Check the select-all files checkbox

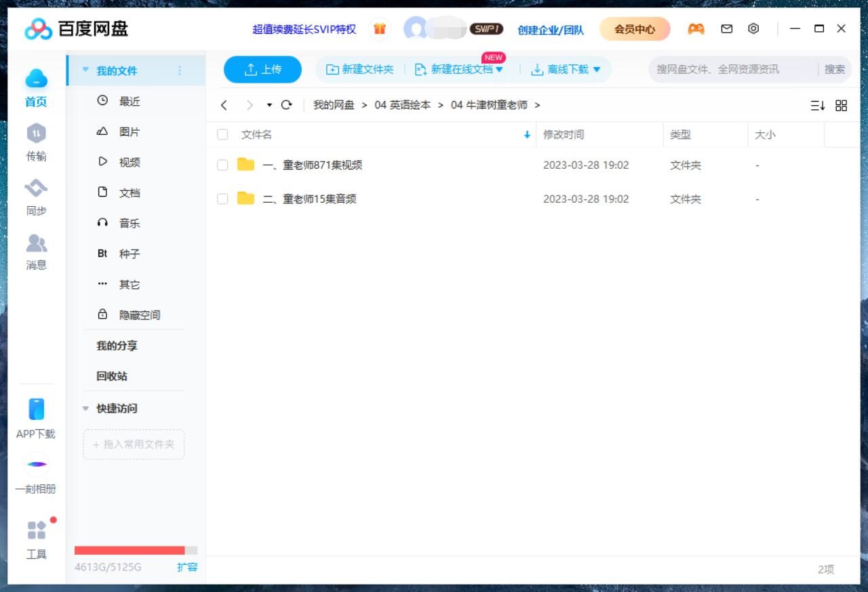pyautogui.click(x=222, y=134)
